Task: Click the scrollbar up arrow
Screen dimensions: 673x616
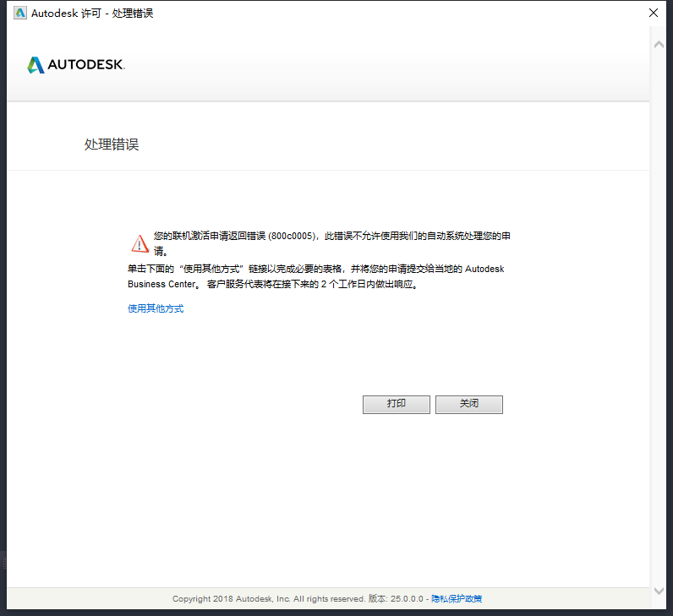Action: [659, 44]
